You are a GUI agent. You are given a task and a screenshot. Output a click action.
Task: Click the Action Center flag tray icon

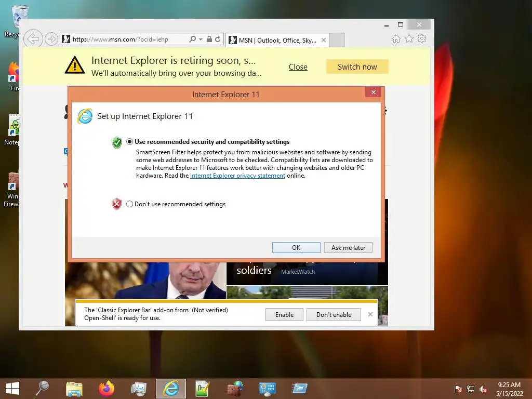(458, 389)
